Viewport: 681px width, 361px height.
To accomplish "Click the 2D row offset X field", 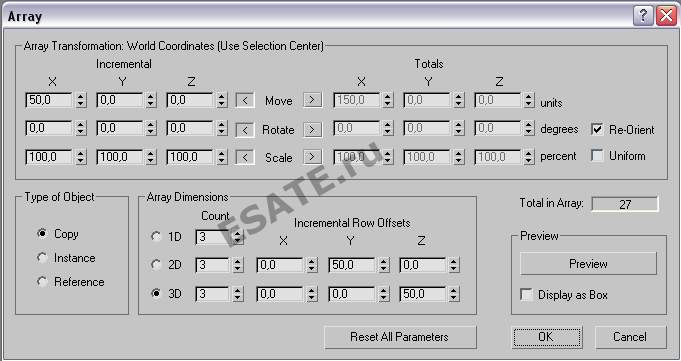I will click(x=280, y=265).
